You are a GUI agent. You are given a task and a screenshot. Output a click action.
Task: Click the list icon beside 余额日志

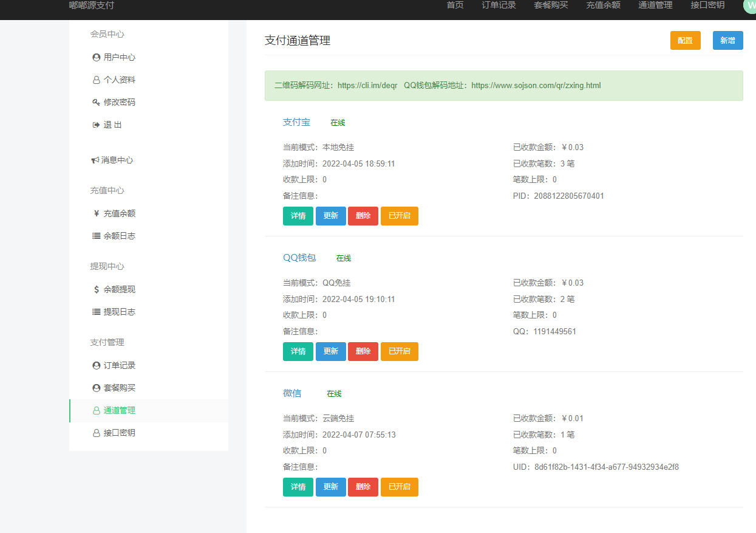point(95,235)
